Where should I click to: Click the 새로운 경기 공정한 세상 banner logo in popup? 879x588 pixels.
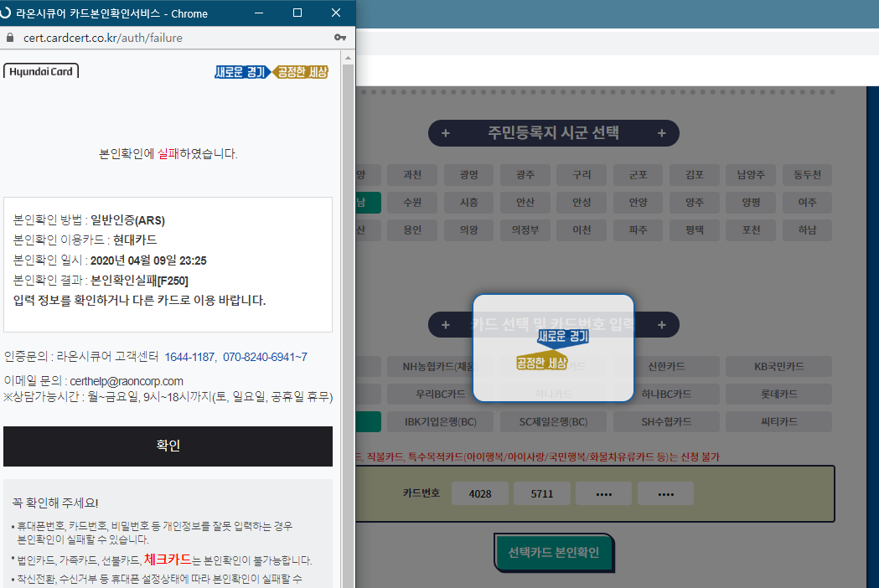pos(271,72)
